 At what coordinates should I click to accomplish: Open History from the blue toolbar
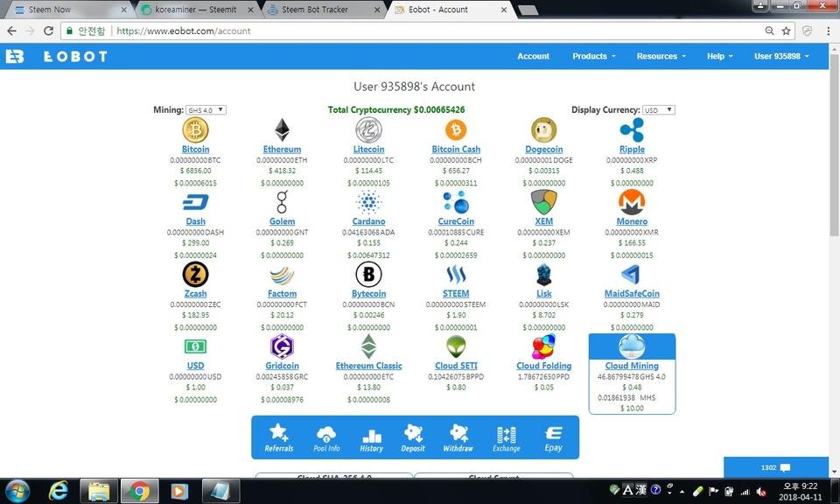click(x=371, y=440)
